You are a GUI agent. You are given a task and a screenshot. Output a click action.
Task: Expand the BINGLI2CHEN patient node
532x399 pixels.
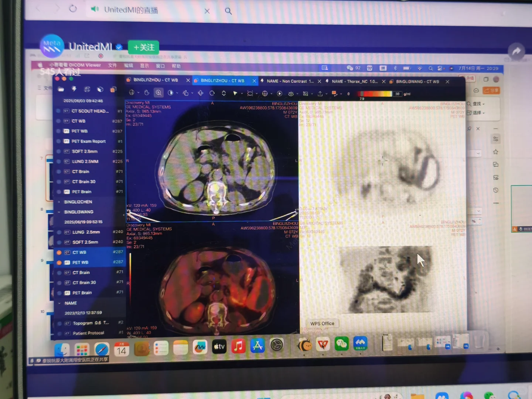(x=59, y=202)
